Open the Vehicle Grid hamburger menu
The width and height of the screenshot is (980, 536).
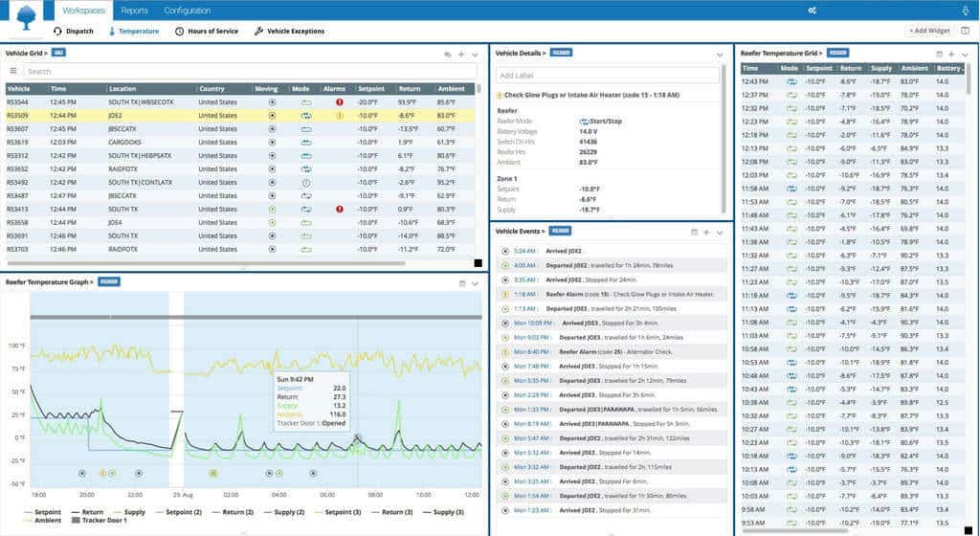13,71
